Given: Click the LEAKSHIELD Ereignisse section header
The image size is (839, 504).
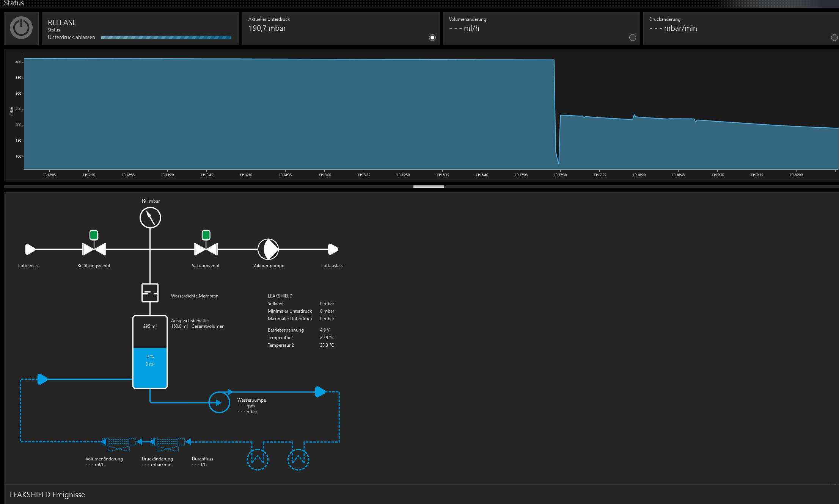Looking at the screenshot, I should [x=47, y=495].
